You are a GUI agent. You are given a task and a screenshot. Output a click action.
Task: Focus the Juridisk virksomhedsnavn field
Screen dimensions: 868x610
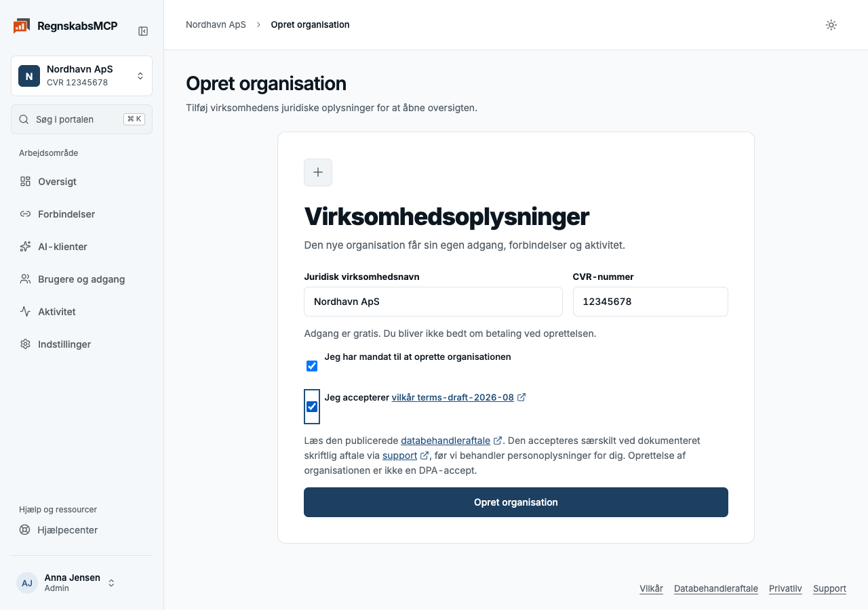(x=433, y=302)
